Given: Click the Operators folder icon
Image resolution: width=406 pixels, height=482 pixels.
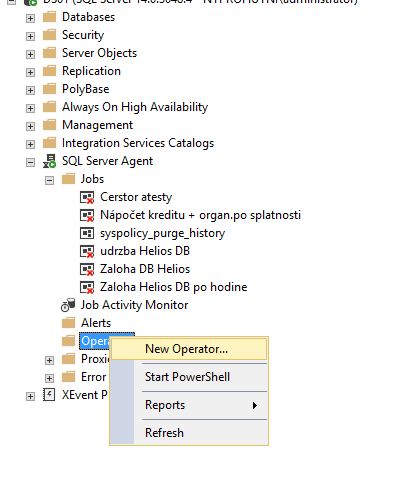Looking at the screenshot, I should pyautogui.click(x=69, y=341).
